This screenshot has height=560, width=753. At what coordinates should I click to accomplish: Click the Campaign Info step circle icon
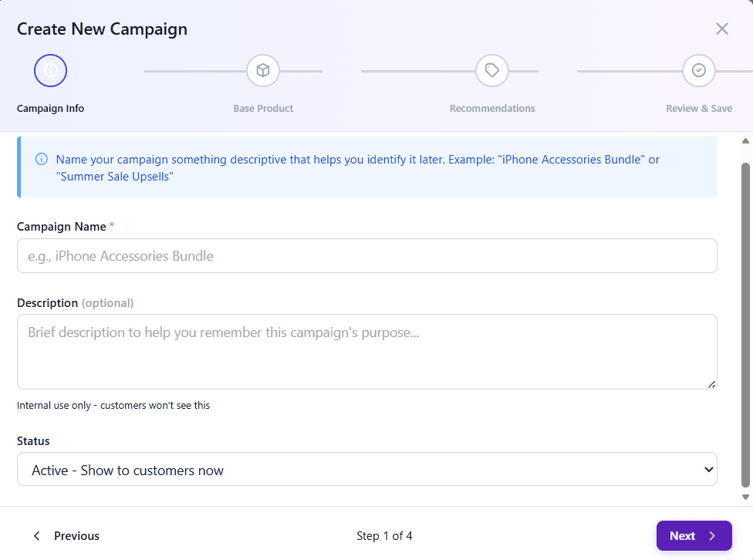click(51, 71)
